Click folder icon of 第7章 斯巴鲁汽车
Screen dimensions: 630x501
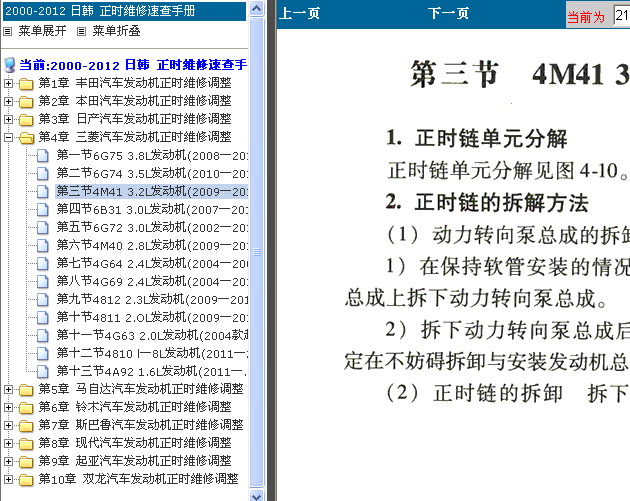click(26, 425)
